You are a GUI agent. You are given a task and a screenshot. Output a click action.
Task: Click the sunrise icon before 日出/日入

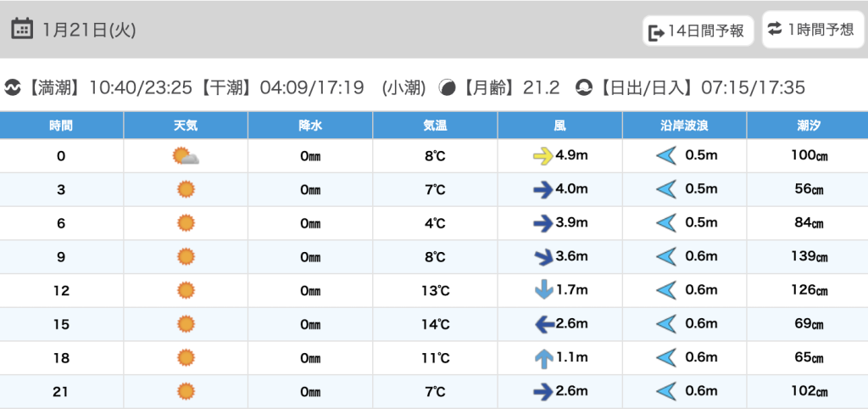point(583,87)
